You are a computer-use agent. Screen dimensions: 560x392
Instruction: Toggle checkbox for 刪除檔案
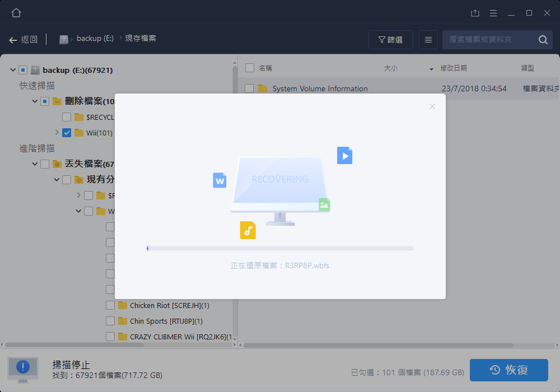45,101
